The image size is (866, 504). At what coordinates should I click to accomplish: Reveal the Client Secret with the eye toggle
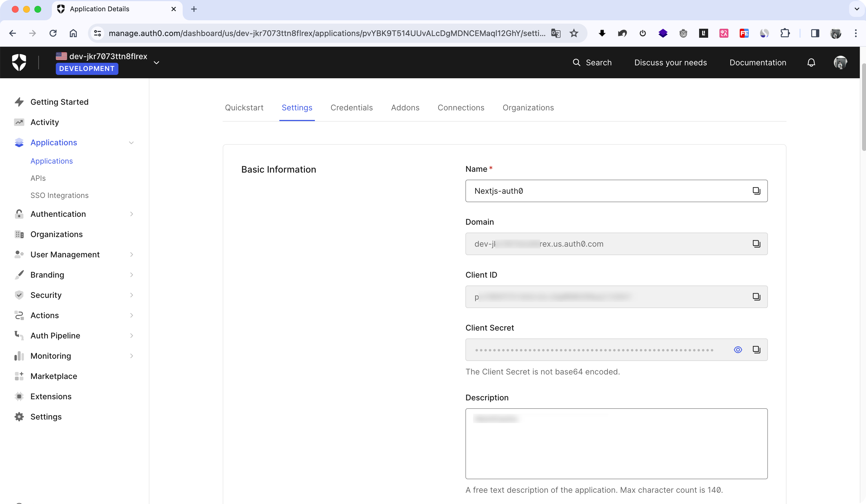[738, 349]
